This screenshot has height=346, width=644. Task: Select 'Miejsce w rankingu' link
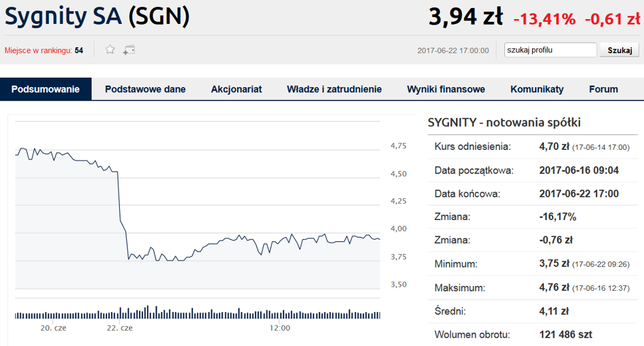38,50
